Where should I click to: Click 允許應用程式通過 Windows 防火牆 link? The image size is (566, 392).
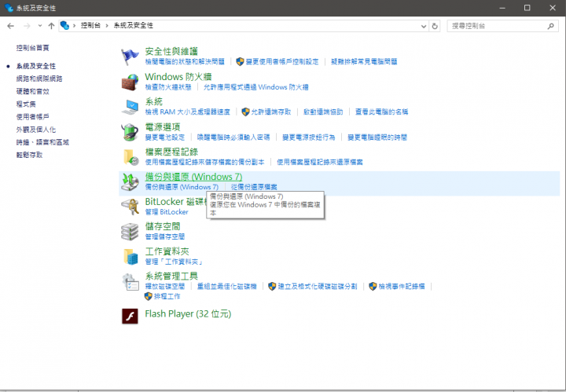(x=256, y=87)
